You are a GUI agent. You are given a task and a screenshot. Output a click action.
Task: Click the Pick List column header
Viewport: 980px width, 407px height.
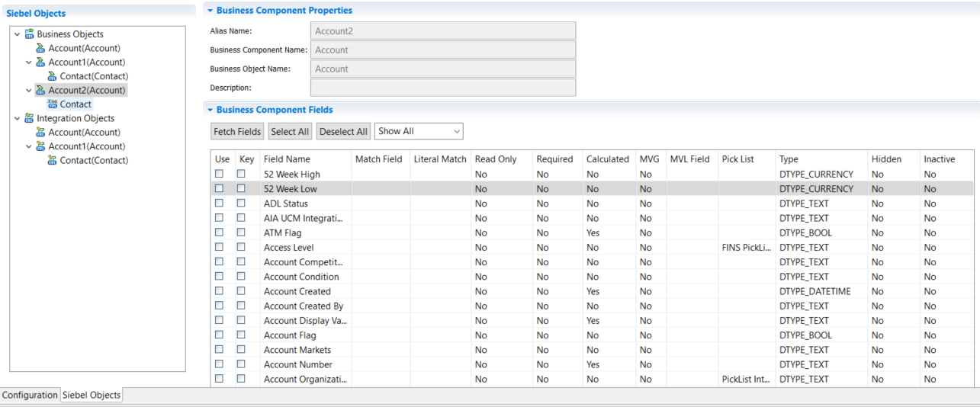tap(747, 159)
